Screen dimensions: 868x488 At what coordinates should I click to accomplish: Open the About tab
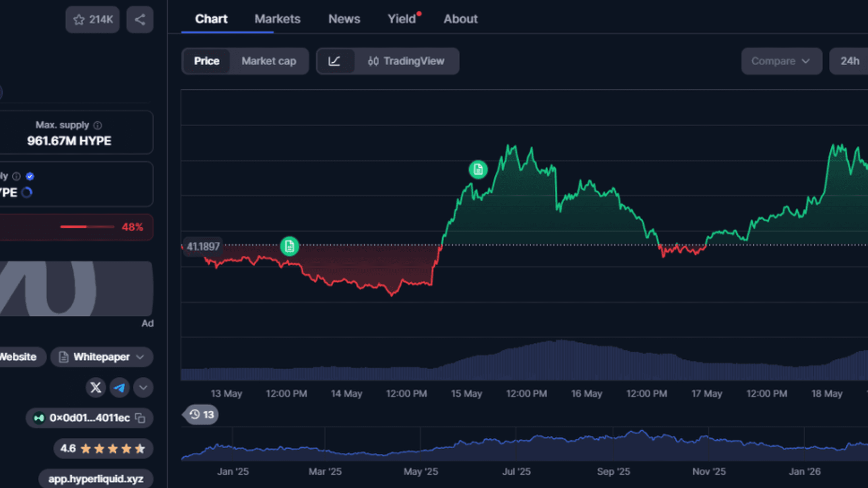coord(460,19)
